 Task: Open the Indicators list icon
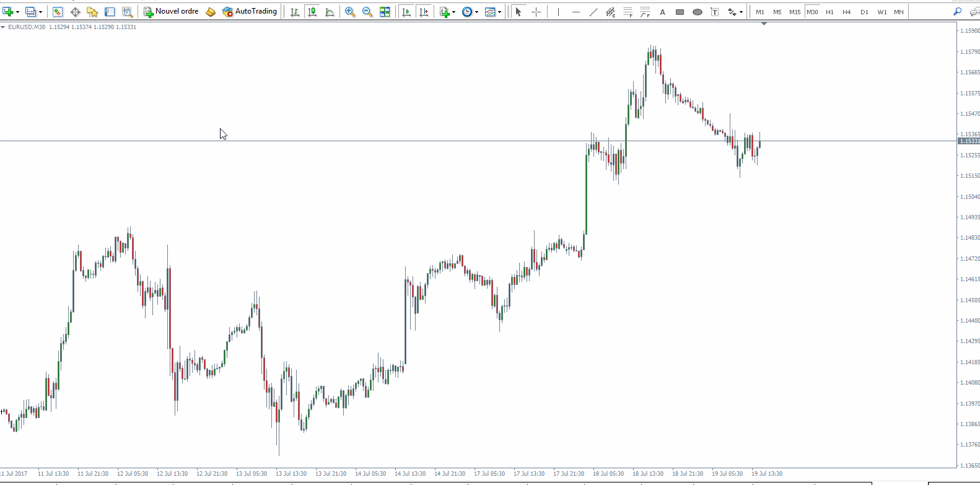tap(444, 12)
